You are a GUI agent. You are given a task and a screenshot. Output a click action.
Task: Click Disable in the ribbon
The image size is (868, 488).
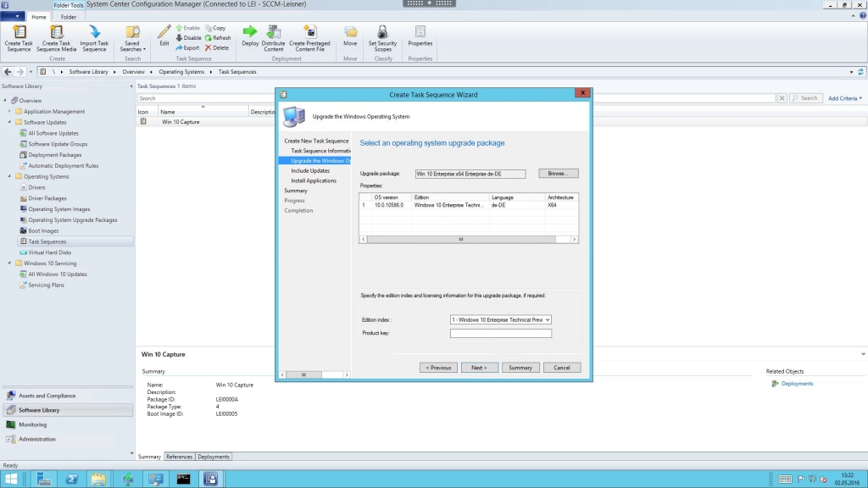click(188, 37)
